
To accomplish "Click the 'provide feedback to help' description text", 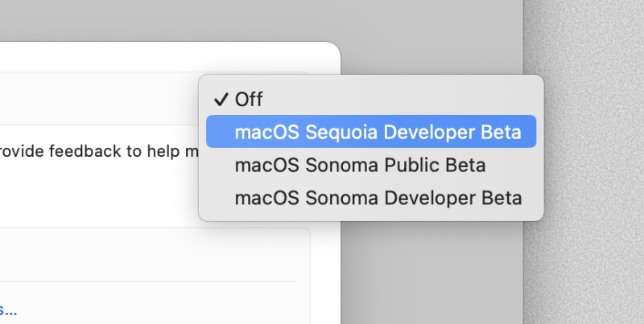I will [x=97, y=153].
